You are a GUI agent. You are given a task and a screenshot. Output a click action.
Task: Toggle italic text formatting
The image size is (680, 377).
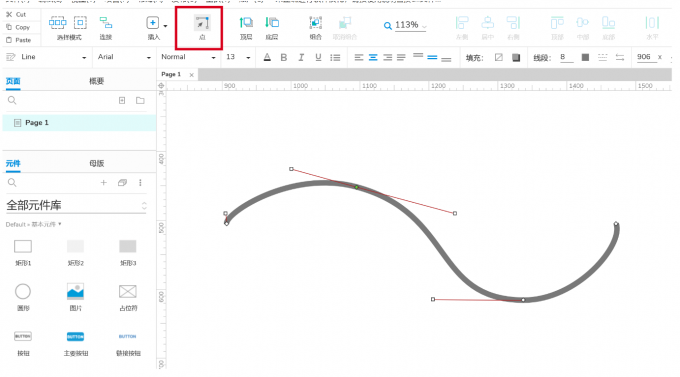(x=301, y=57)
